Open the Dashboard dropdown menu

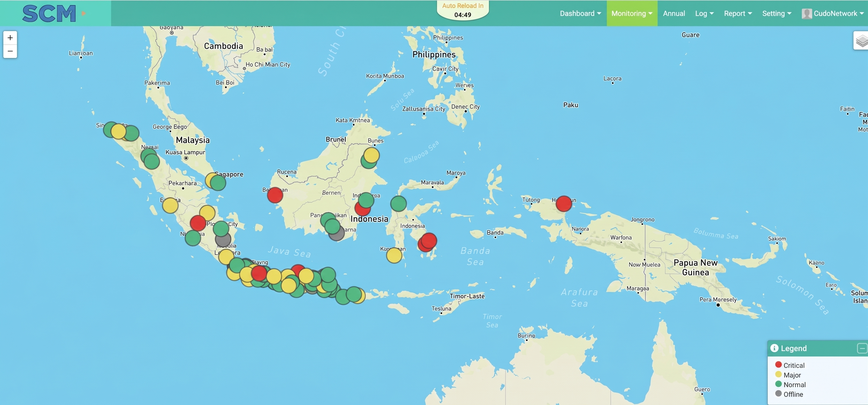click(x=580, y=14)
